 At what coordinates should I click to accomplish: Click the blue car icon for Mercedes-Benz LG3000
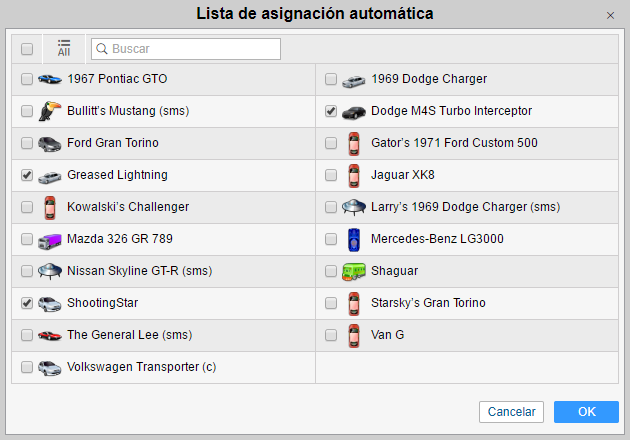tap(353, 240)
